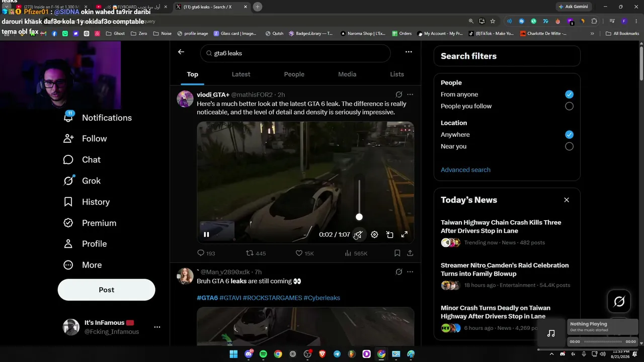Open more options on viodi GTA+ post
Viewport: 644px width, 362px height.
[410, 95]
